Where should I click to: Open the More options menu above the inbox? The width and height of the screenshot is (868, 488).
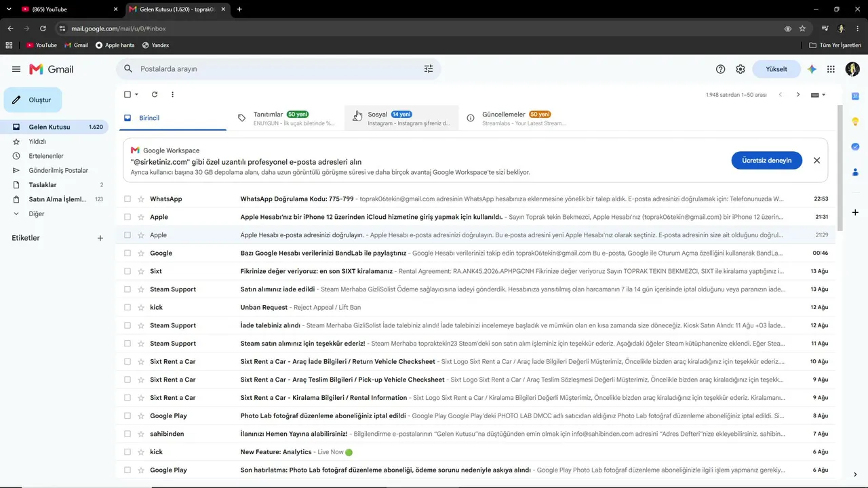click(172, 94)
